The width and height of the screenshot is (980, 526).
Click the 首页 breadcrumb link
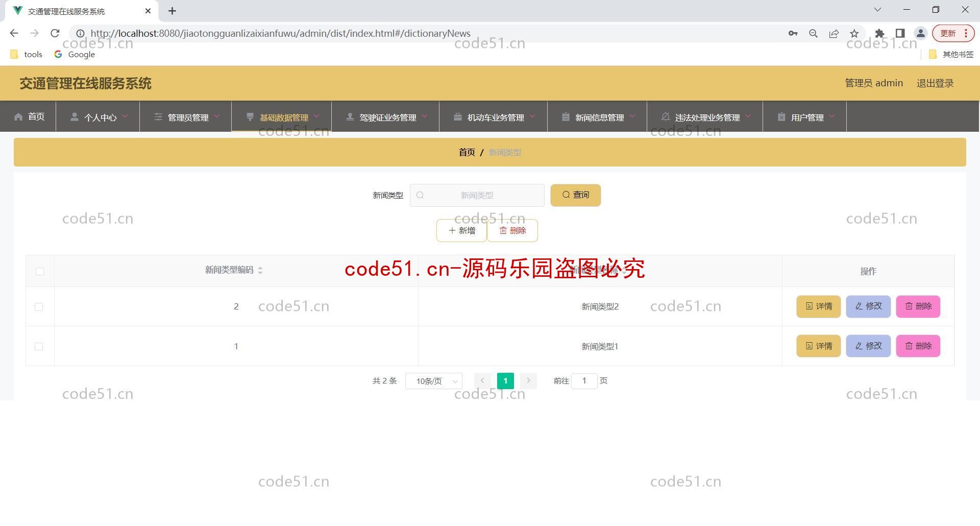[x=467, y=152]
